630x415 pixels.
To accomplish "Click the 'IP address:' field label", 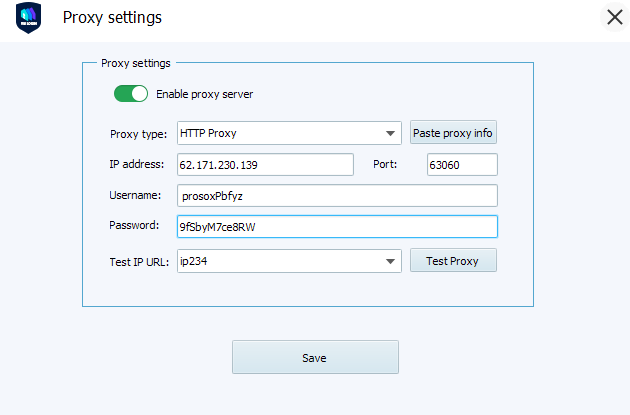I will pos(136,164).
